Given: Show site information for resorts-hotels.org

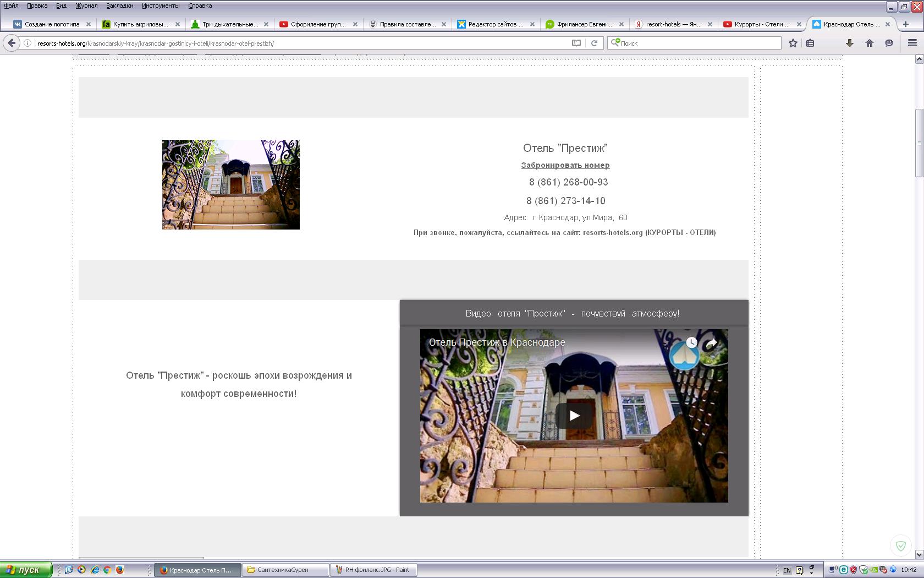Looking at the screenshot, I should coord(28,43).
